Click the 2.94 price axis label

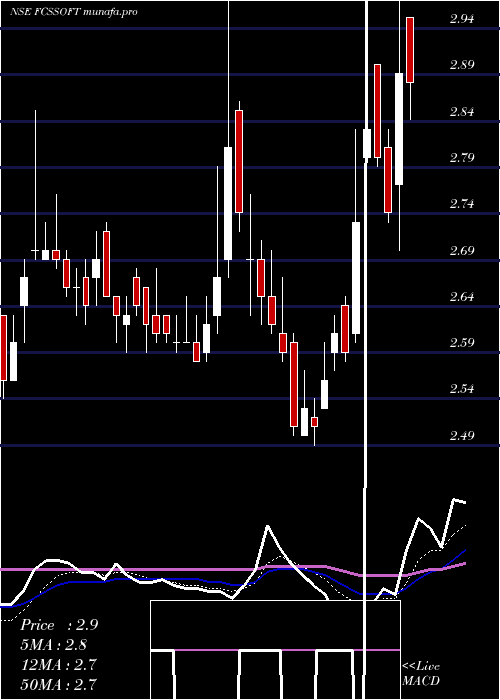[x=462, y=19]
